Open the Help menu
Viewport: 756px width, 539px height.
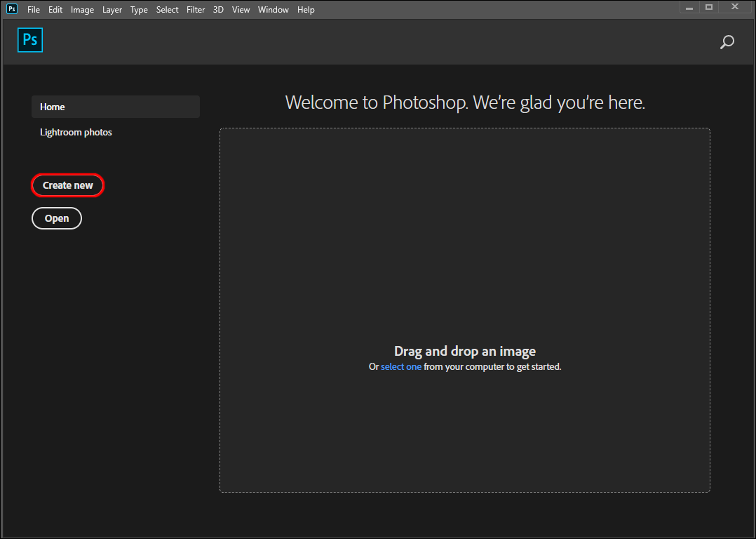click(x=306, y=10)
